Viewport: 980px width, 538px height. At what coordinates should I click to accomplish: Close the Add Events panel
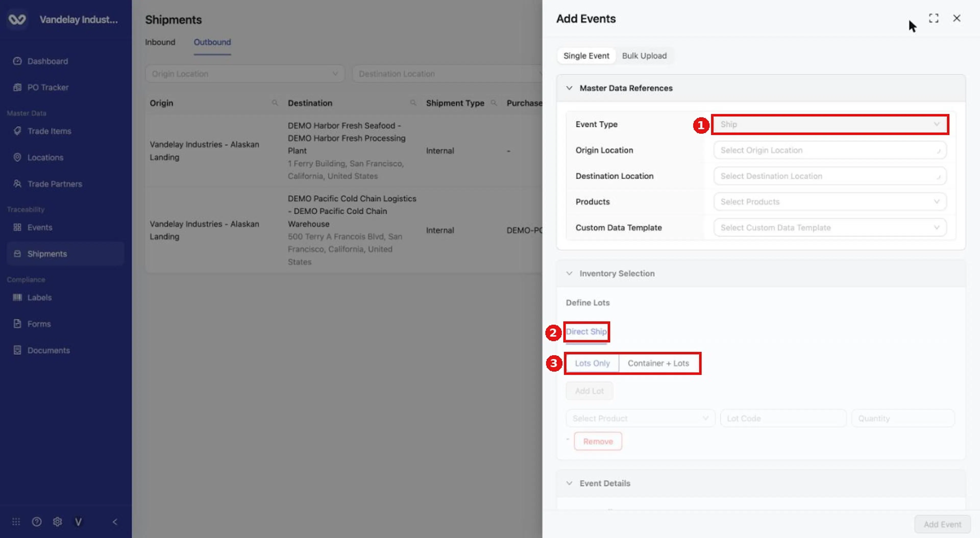(x=957, y=18)
